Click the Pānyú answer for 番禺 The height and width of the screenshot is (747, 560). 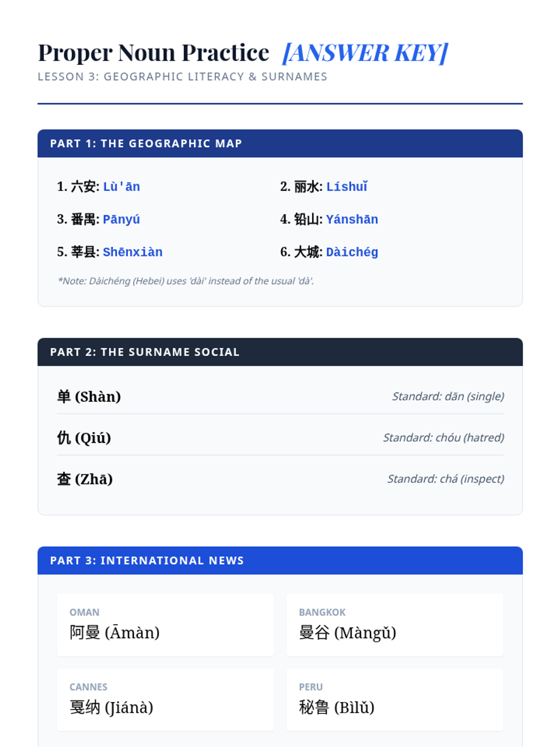point(121,219)
